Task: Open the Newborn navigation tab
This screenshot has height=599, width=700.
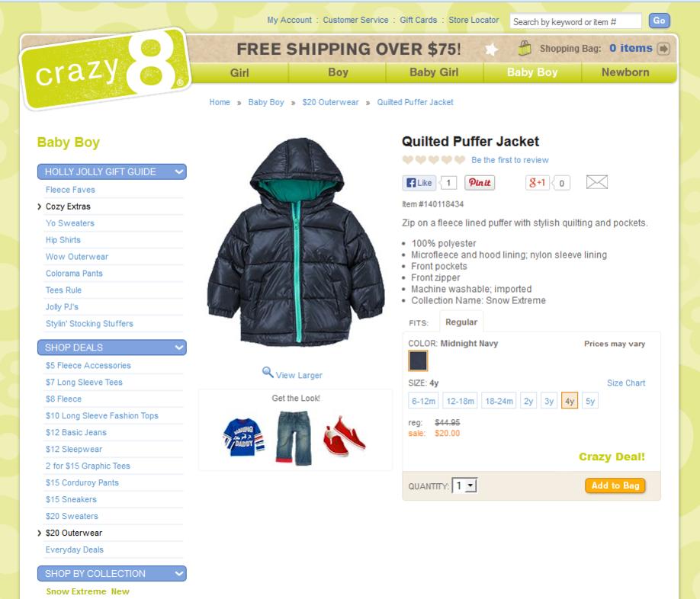Action: 625,72
